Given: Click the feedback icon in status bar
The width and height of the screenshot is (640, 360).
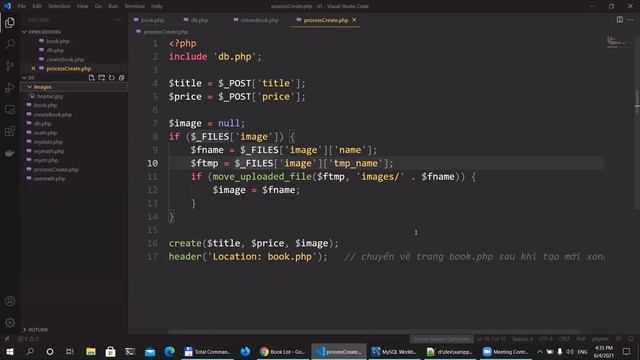Looking at the screenshot, I should coord(619,339).
